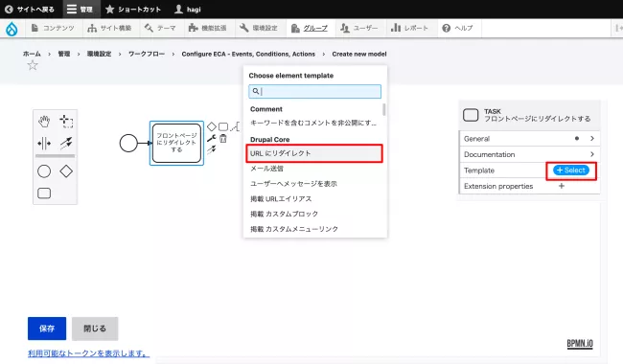Image resolution: width=623 pixels, height=364 pixels.
Task: Choose ユーザーへメッセージを表示 template
Action: [314, 183]
